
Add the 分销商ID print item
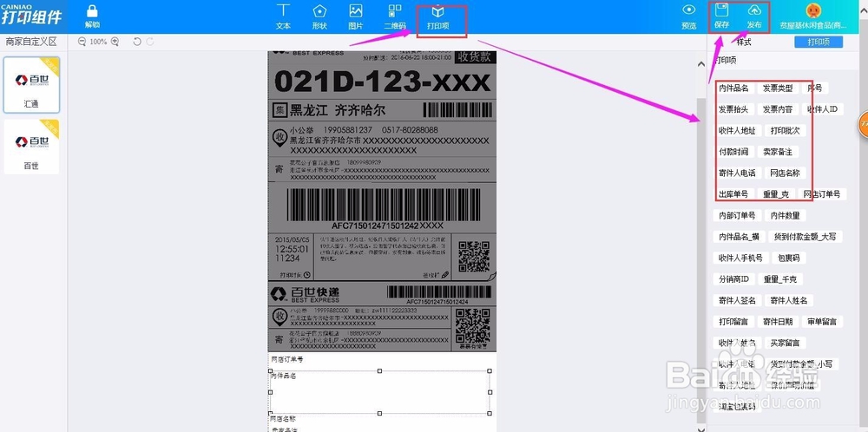(733, 279)
